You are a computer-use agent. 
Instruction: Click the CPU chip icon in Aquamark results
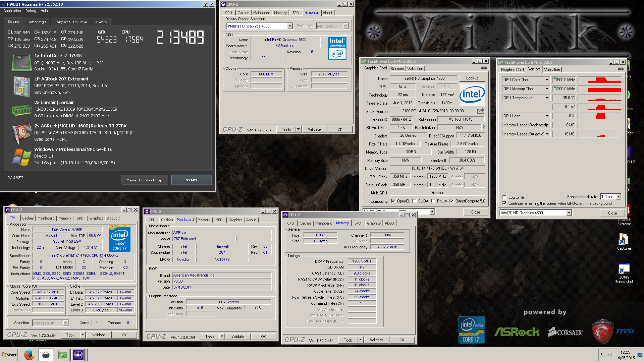point(21,62)
